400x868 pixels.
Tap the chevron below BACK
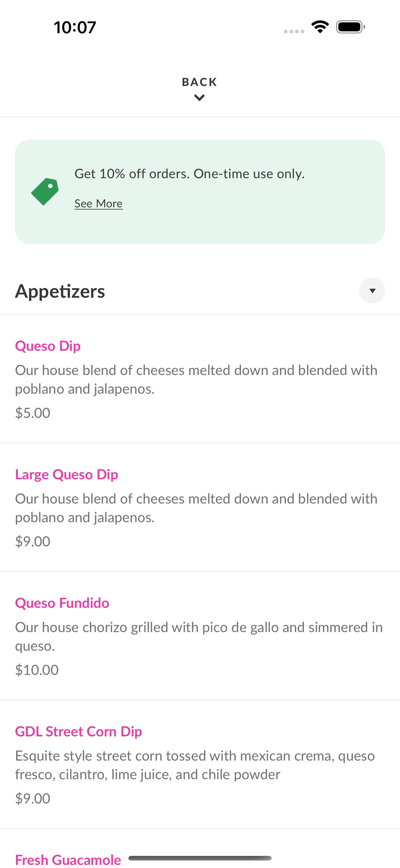point(200,98)
